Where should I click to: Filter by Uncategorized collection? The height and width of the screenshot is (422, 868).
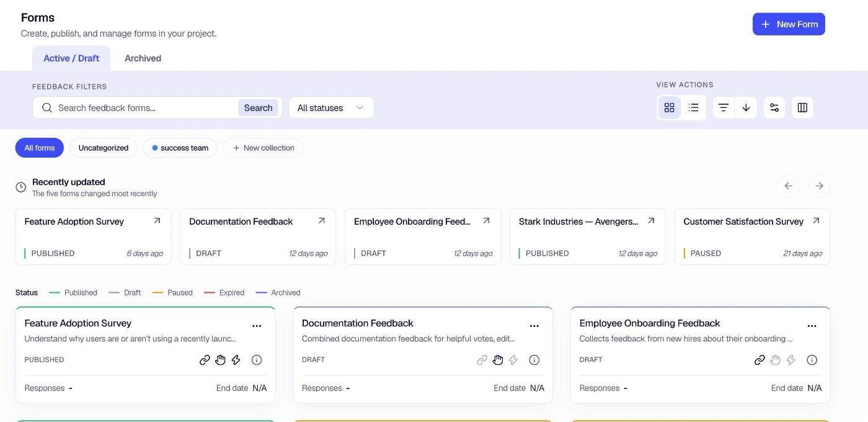click(104, 148)
